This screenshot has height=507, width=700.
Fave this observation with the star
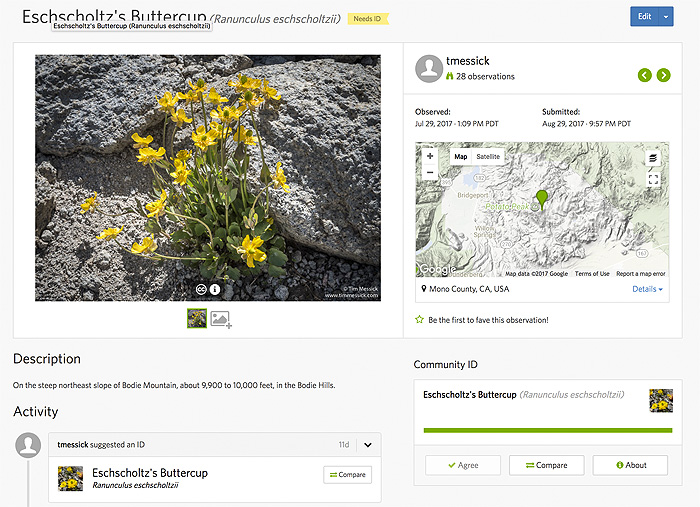click(420, 320)
